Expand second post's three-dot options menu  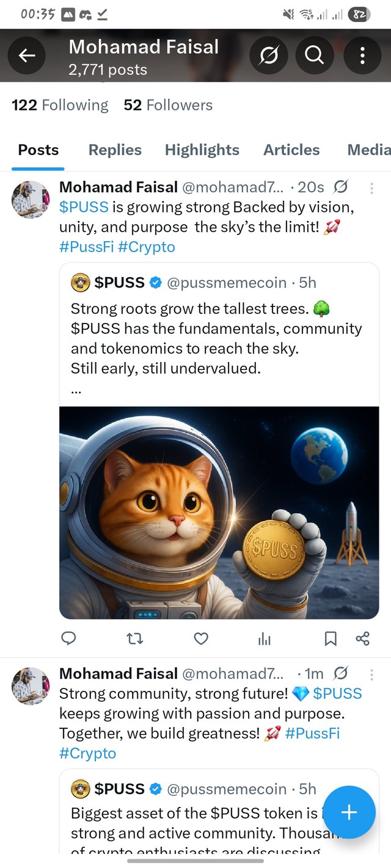point(371,675)
